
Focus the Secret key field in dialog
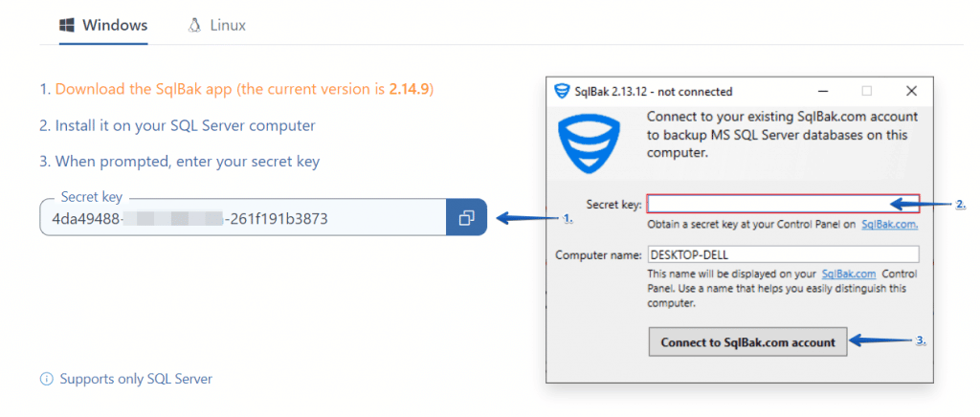pos(783,204)
